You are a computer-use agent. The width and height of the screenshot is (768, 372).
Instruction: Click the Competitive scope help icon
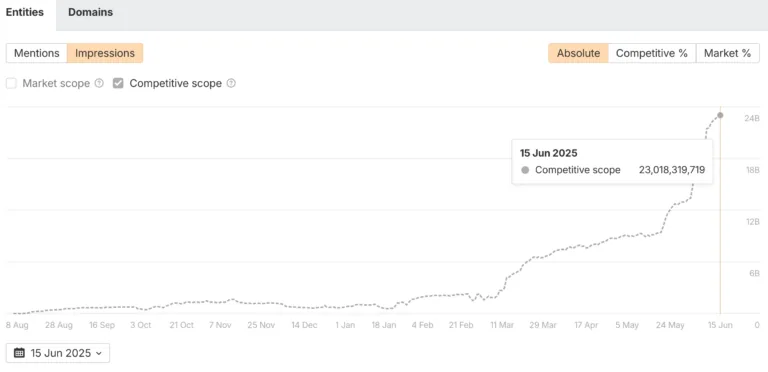click(x=231, y=83)
